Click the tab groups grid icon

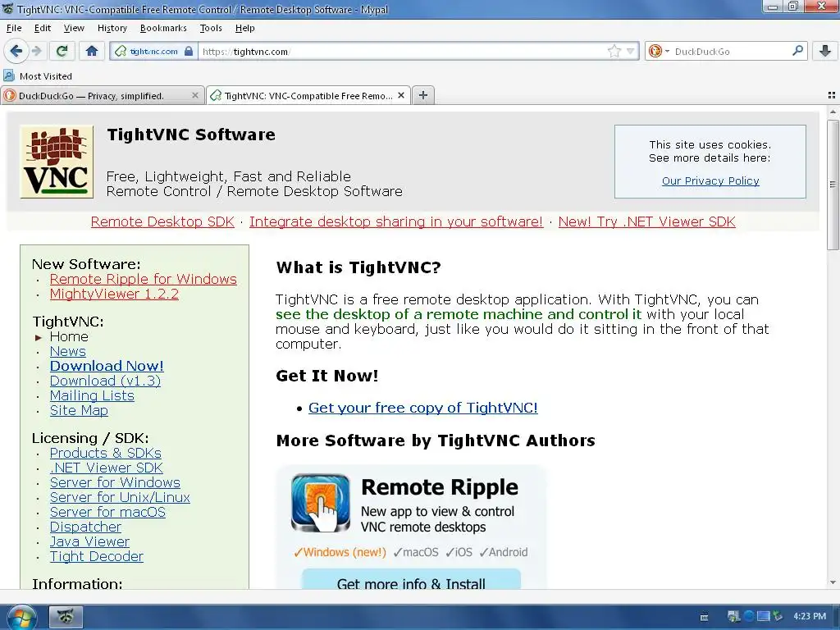(832, 95)
